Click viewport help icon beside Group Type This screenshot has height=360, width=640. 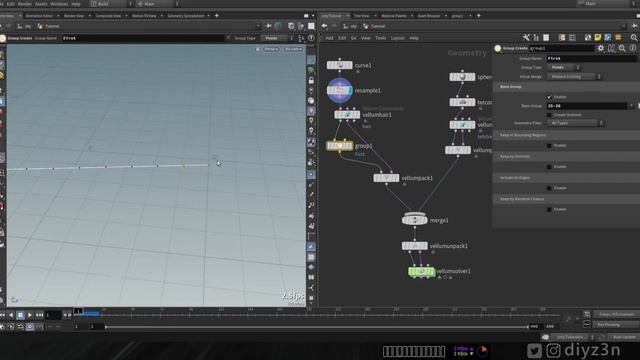(x=311, y=38)
